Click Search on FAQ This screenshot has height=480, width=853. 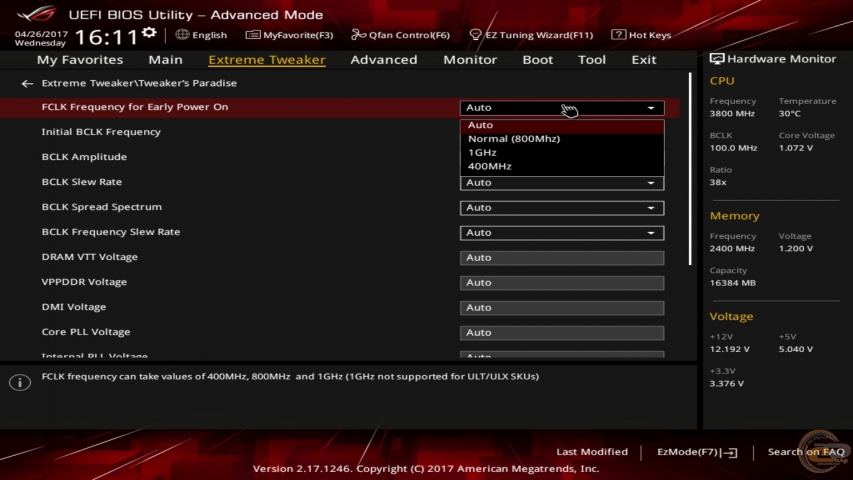(x=806, y=452)
